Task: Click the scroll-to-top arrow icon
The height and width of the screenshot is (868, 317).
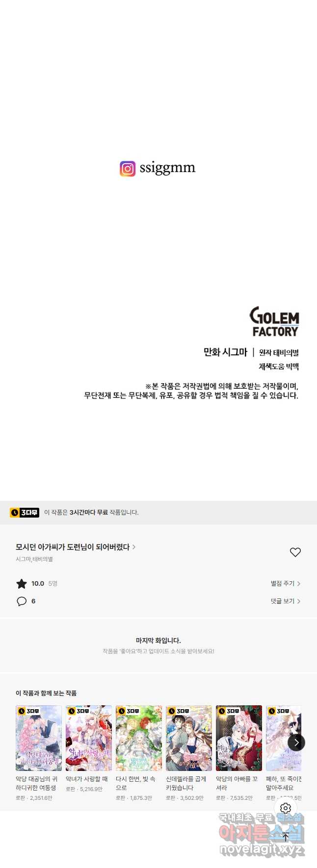Action: coord(286,837)
